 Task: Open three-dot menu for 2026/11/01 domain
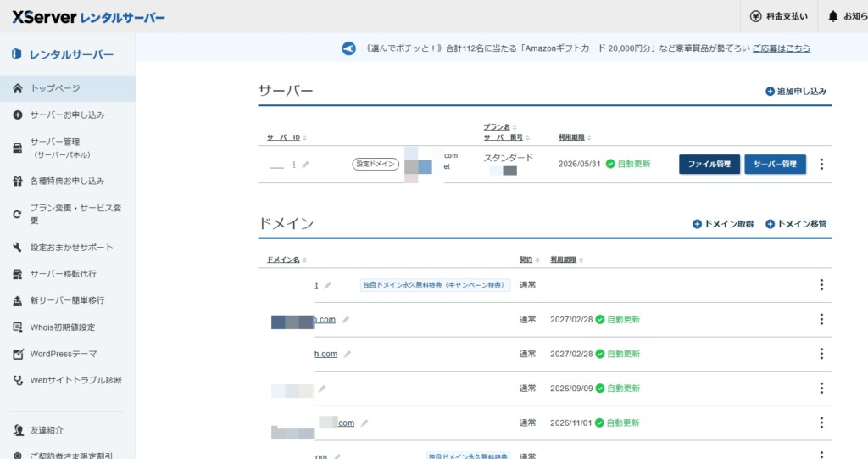[821, 423]
